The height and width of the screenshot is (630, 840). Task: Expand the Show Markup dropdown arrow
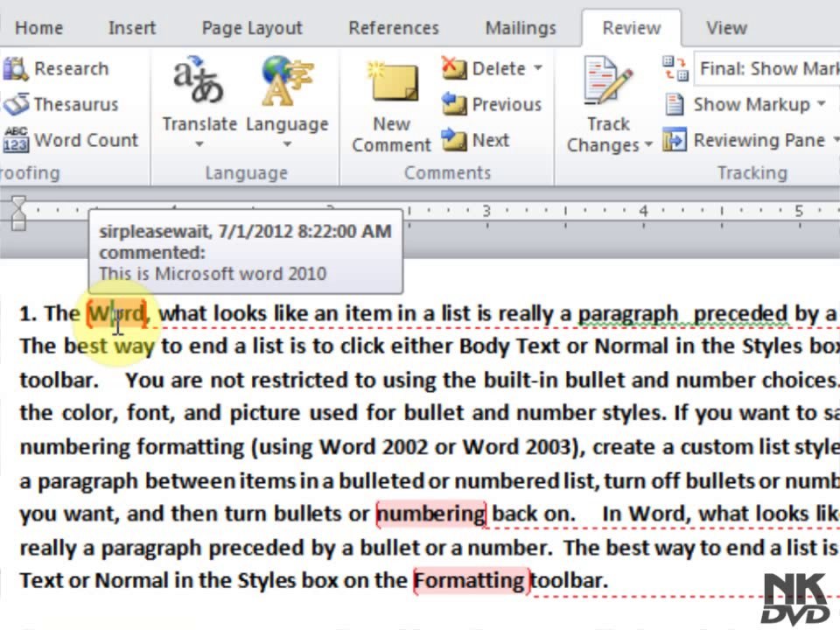[822, 103]
